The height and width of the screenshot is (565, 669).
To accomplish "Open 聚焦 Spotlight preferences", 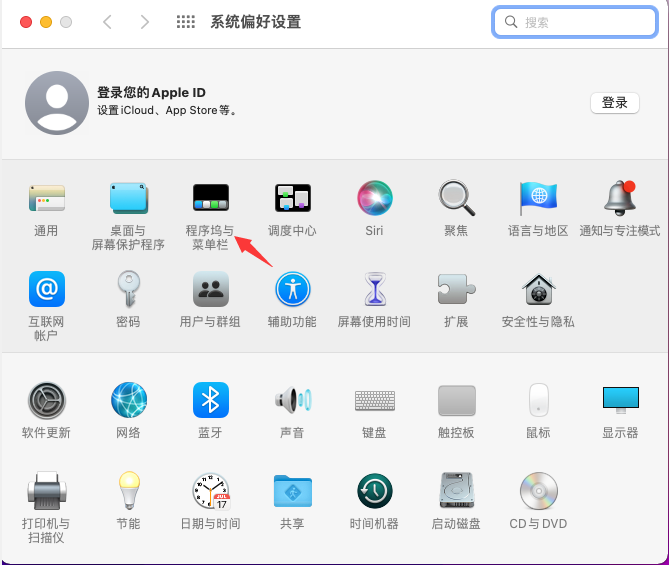I will click(456, 198).
